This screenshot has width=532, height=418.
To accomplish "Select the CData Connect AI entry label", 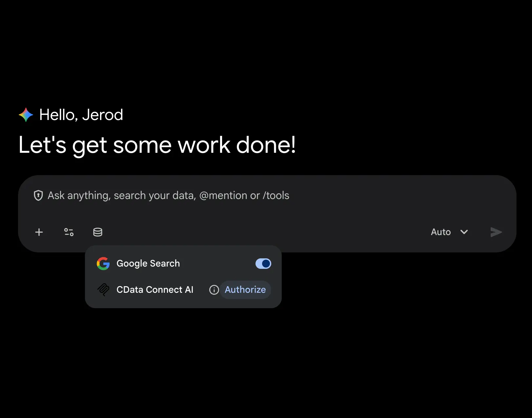I will 155,290.
